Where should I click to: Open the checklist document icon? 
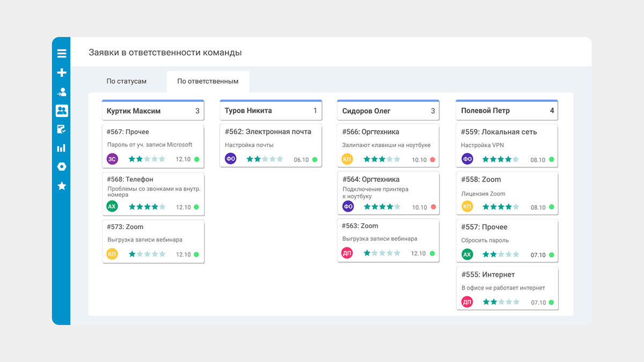(62, 129)
